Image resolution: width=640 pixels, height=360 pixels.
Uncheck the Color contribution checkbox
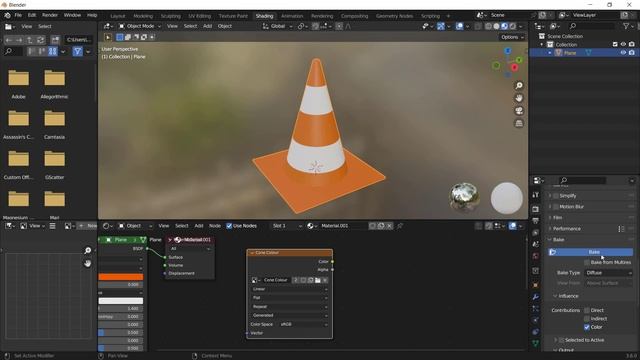(x=587, y=327)
